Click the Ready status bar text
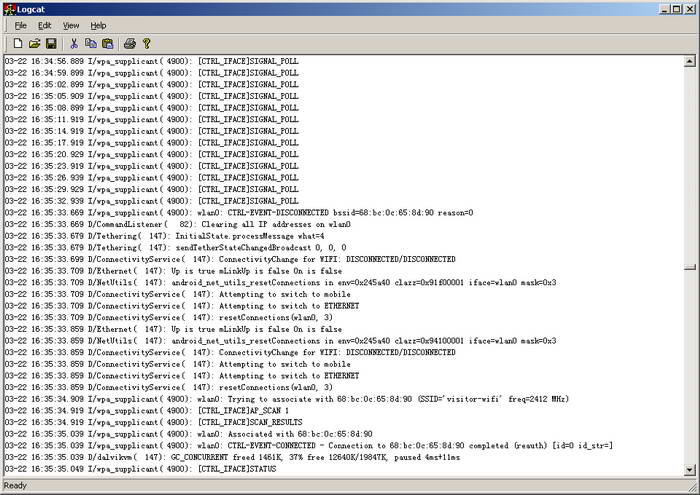700x495 pixels. pos(15,486)
